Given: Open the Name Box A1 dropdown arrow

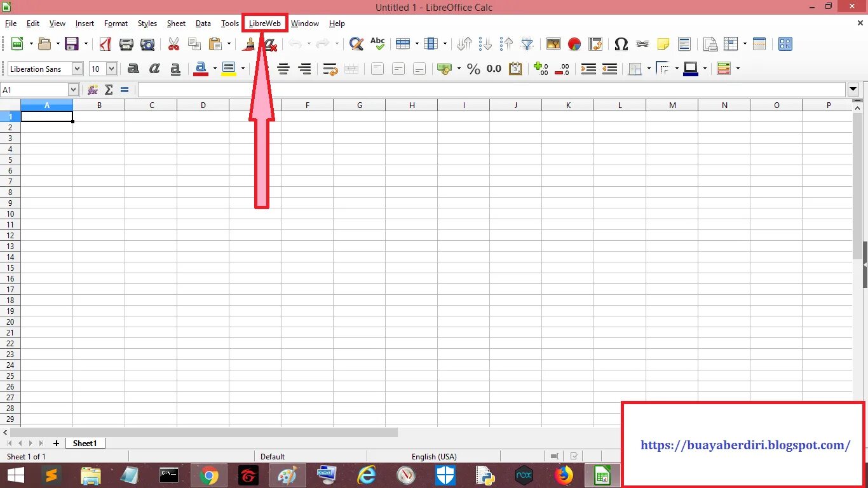Looking at the screenshot, I should point(72,90).
